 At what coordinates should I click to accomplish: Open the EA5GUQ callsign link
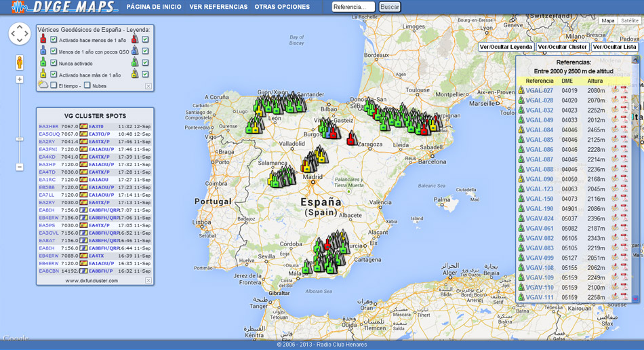49,134
